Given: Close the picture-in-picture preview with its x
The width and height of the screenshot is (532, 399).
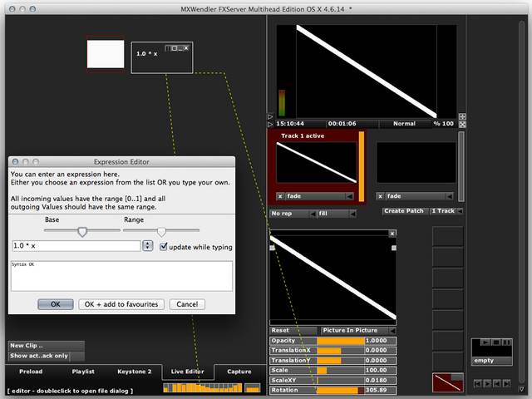Looking at the screenshot, I should coord(392,234).
